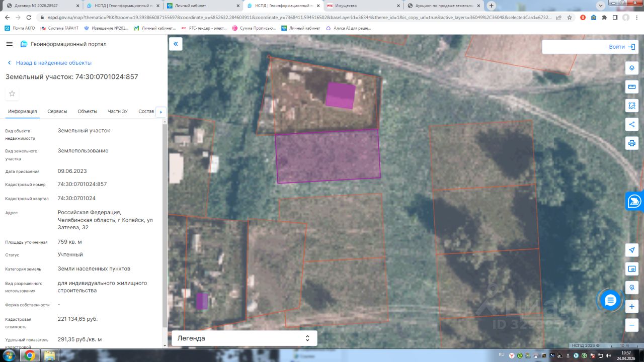
Task: Click the Учтенный status value
Action: [x=70, y=254]
